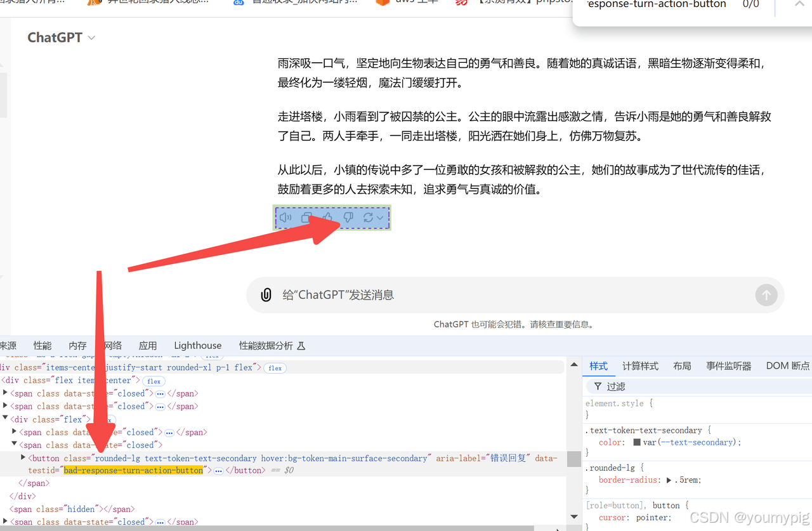Click the elements panel scrollbar up arrow
This screenshot has height=531, width=812.
pyautogui.click(x=573, y=365)
